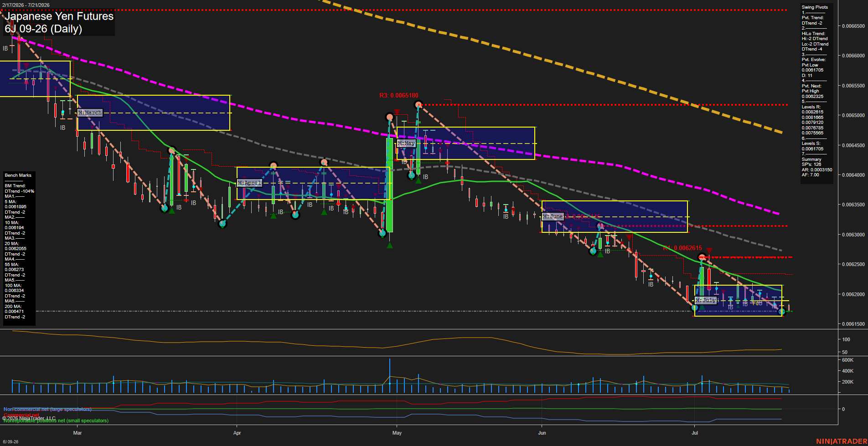868x446 pixels.
Task: Click the 'May' time axis label
Action: click(x=397, y=433)
